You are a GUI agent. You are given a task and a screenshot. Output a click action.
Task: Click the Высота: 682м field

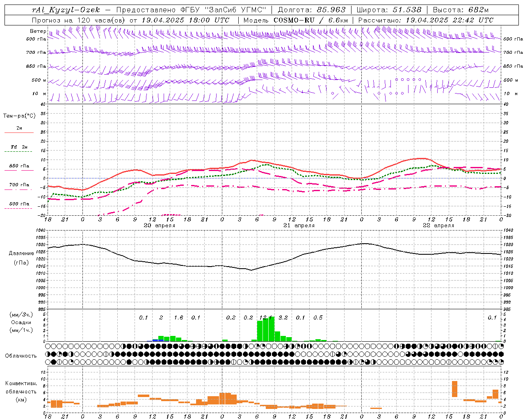pos(460,10)
